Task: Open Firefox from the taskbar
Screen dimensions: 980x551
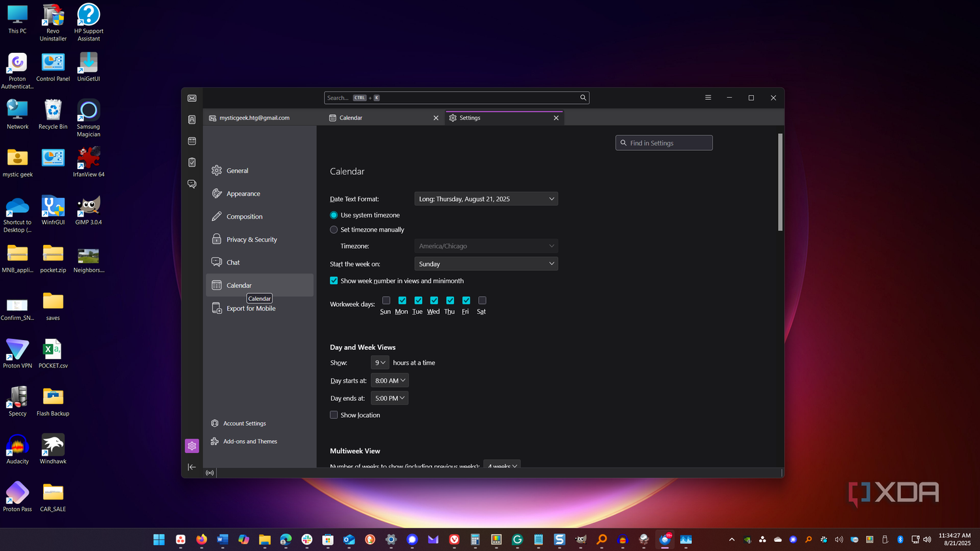Action: (x=201, y=539)
